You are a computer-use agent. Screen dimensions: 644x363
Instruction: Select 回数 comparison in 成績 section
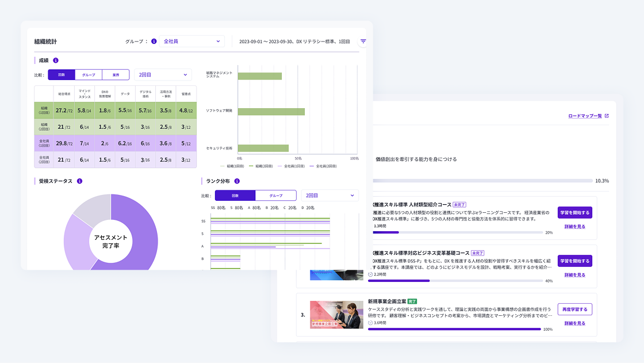point(62,75)
